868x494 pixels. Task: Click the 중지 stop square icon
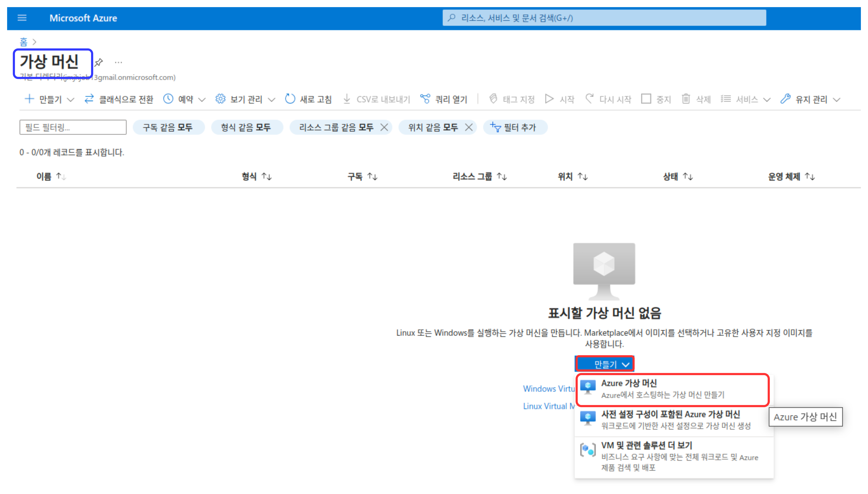coord(646,99)
